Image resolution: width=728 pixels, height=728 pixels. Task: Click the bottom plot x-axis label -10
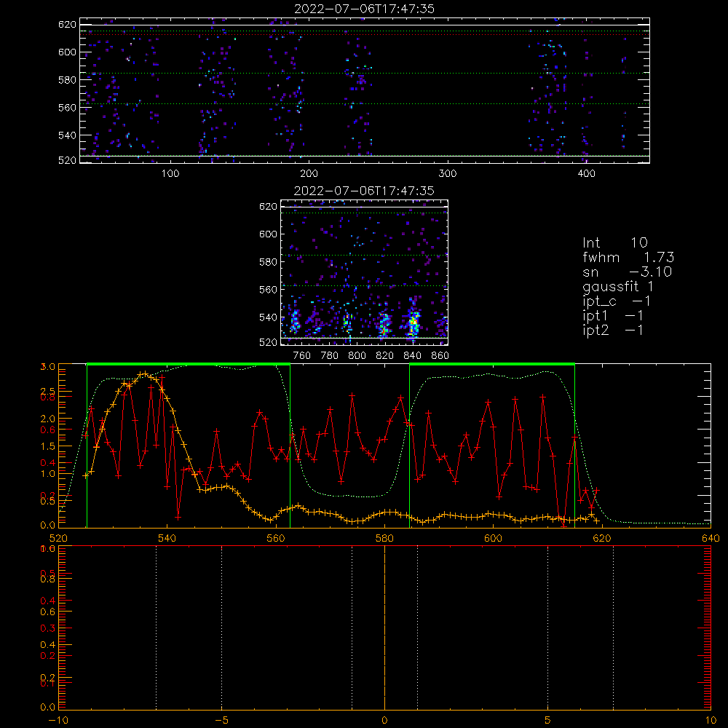click(58, 721)
